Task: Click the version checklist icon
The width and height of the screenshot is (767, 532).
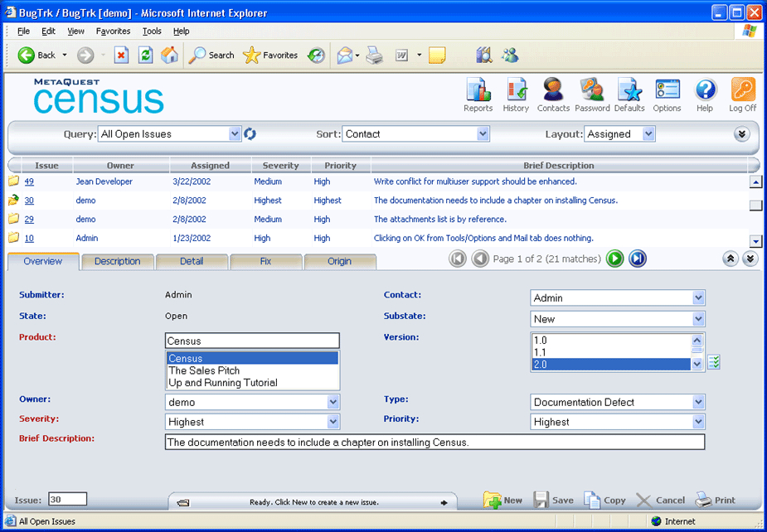Action: pyautogui.click(x=715, y=362)
